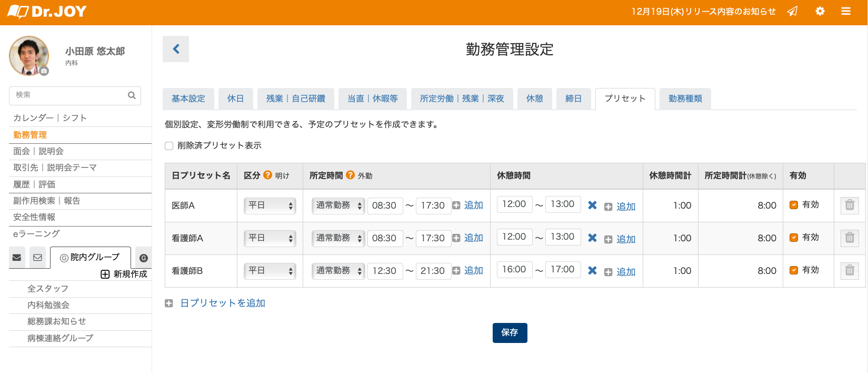
Task: Open eラーニング in the sidebar
Action: [80, 233]
